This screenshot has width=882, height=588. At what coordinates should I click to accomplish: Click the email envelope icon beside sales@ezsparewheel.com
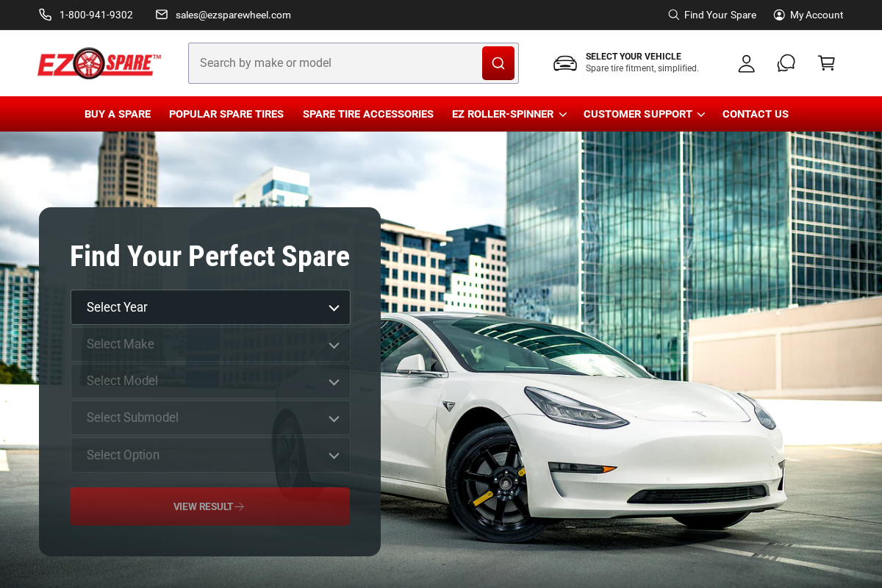161,14
